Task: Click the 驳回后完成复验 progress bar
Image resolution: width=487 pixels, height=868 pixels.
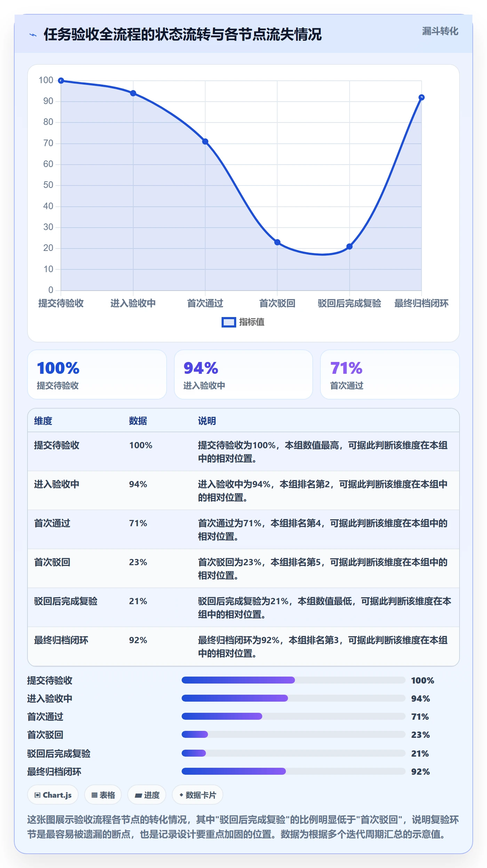Action: click(x=293, y=753)
